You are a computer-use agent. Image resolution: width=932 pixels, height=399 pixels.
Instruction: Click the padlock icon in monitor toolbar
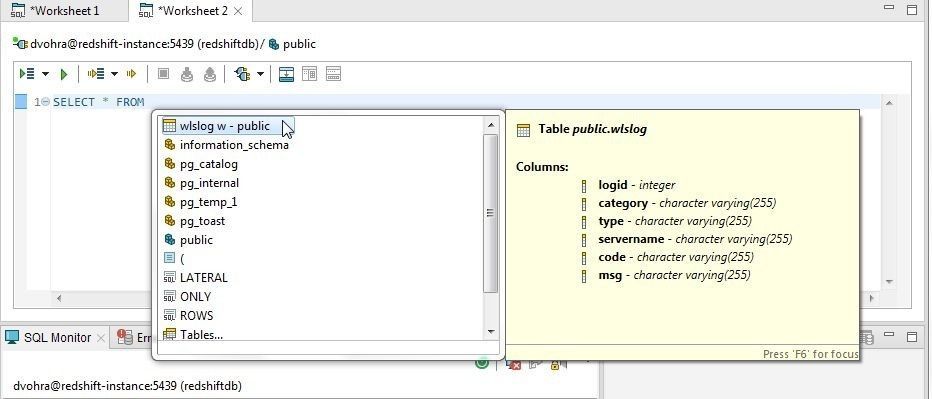point(555,364)
